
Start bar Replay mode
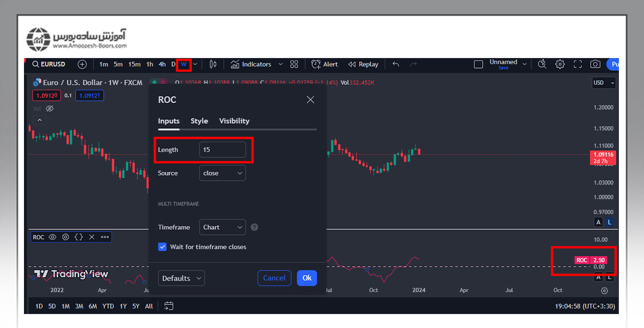(x=363, y=64)
